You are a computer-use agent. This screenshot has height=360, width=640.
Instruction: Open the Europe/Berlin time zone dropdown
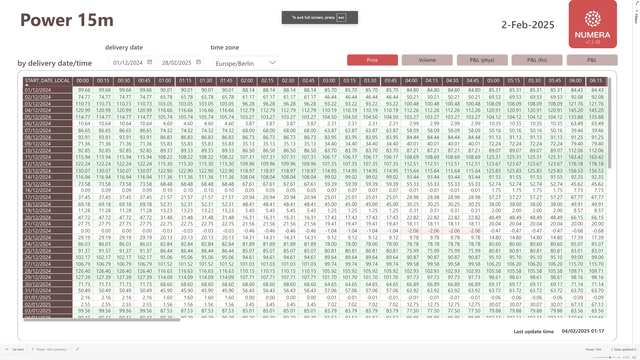pos(246,63)
